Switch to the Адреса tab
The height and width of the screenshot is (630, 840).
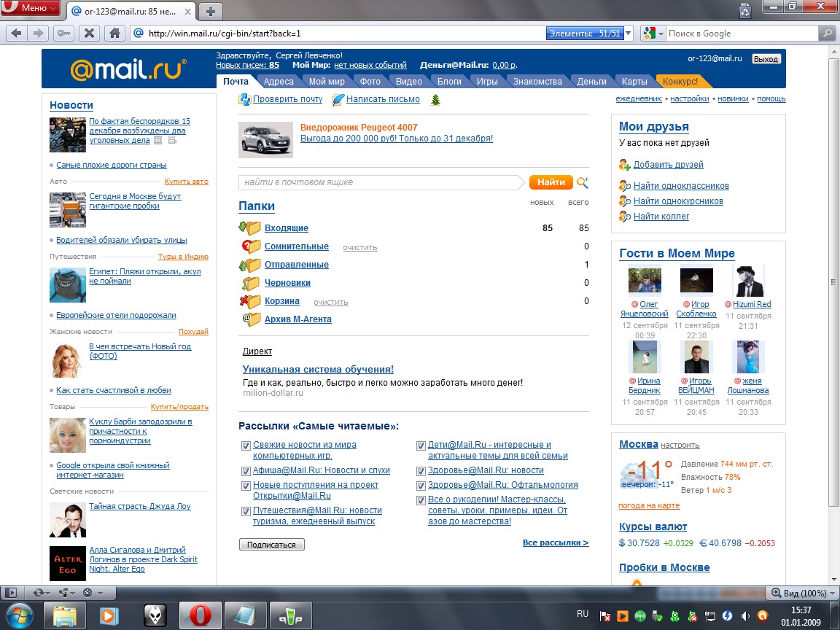click(x=279, y=82)
